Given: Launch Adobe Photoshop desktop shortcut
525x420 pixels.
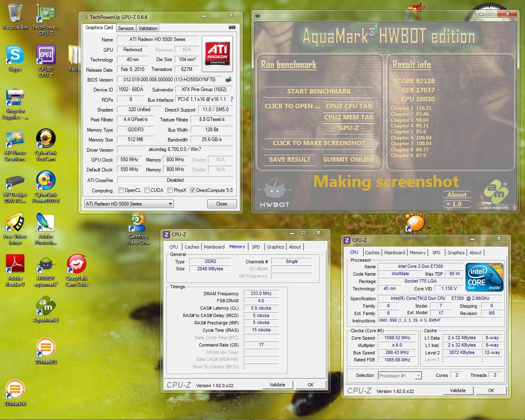Looking at the screenshot, I should coord(46,229).
